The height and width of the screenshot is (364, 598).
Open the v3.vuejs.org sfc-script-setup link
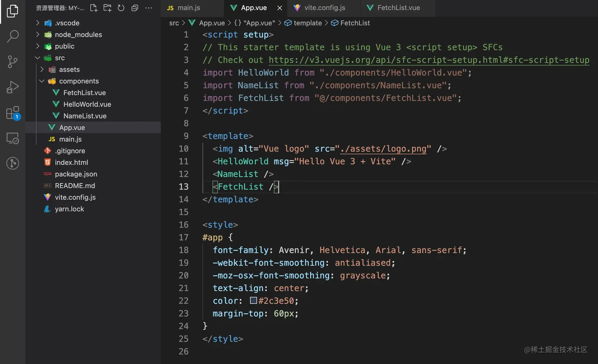(429, 60)
